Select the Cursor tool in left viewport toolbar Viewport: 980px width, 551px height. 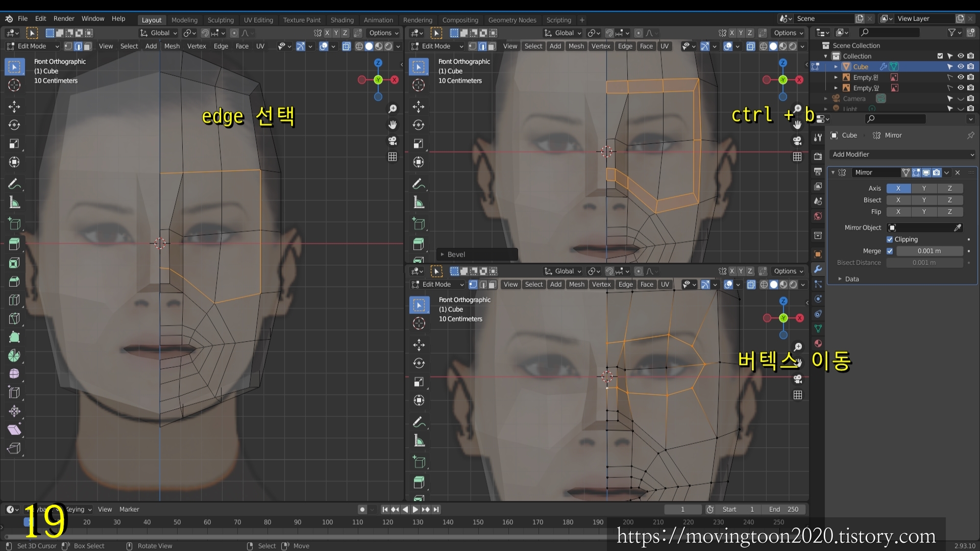(x=14, y=85)
